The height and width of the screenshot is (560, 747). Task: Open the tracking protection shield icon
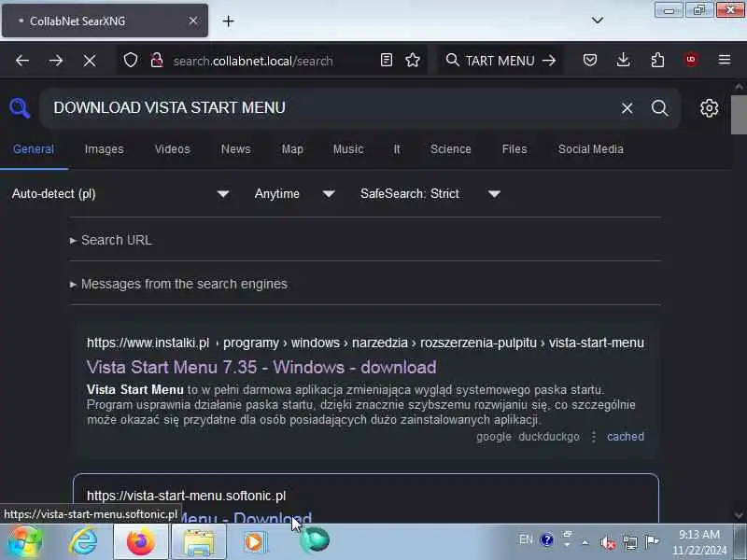pyautogui.click(x=131, y=61)
